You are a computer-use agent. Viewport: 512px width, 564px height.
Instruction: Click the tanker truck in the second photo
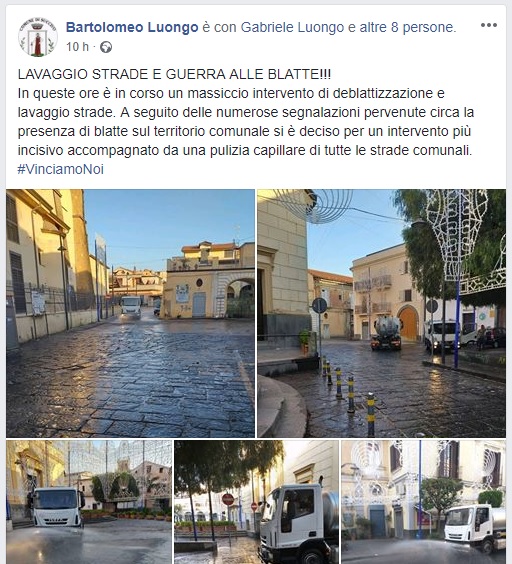point(387,333)
